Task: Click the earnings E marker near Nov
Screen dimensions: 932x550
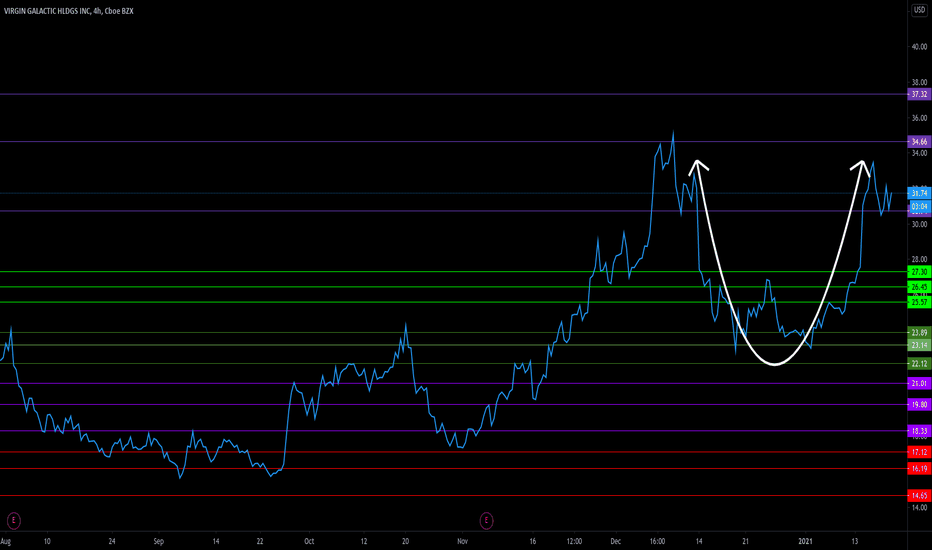Action: pyautogui.click(x=486, y=521)
